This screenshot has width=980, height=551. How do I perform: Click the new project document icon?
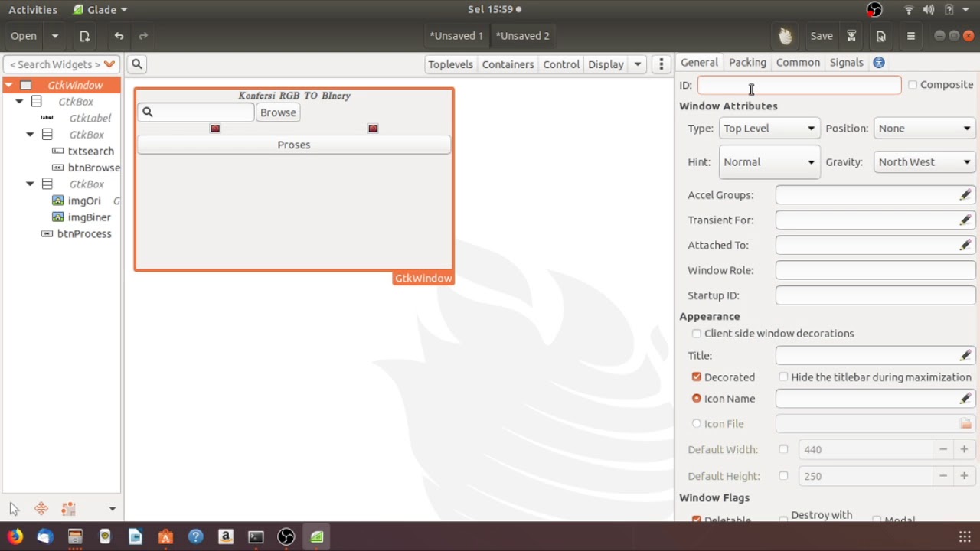coord(84,36)
